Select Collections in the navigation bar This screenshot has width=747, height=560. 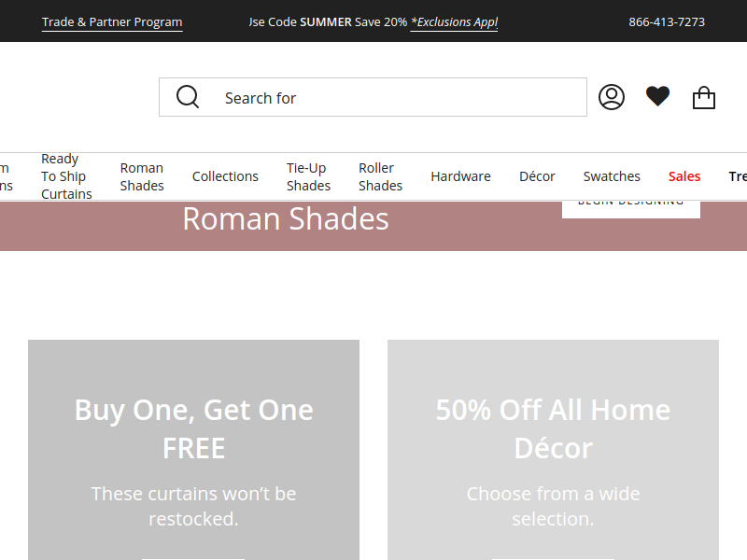(x=225, y=176)
